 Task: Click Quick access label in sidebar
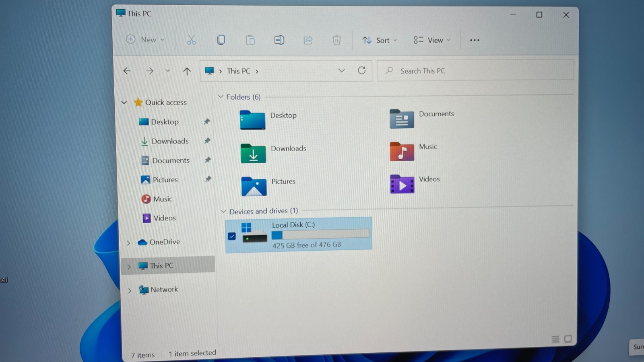coord(166,102)
